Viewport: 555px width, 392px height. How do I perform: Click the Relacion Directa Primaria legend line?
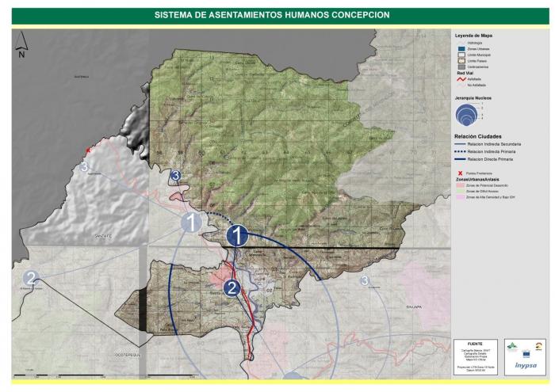pyautogui.click(x=460, y=158)
